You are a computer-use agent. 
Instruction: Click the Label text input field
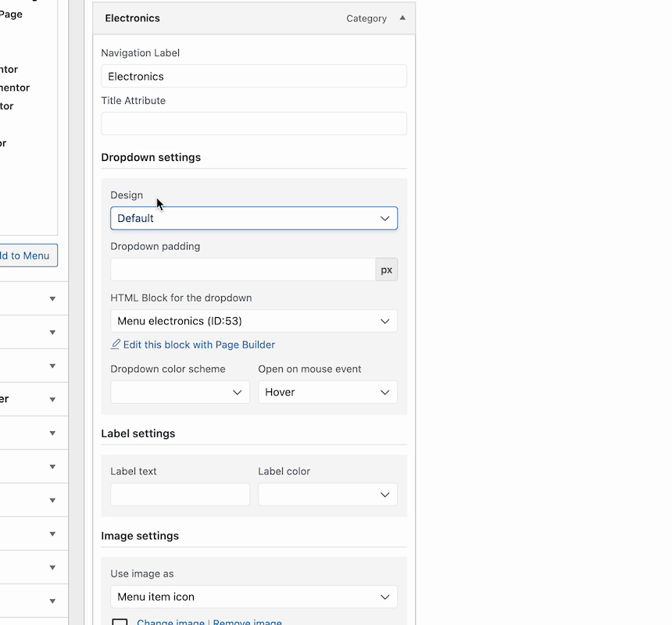pos(180,495)
